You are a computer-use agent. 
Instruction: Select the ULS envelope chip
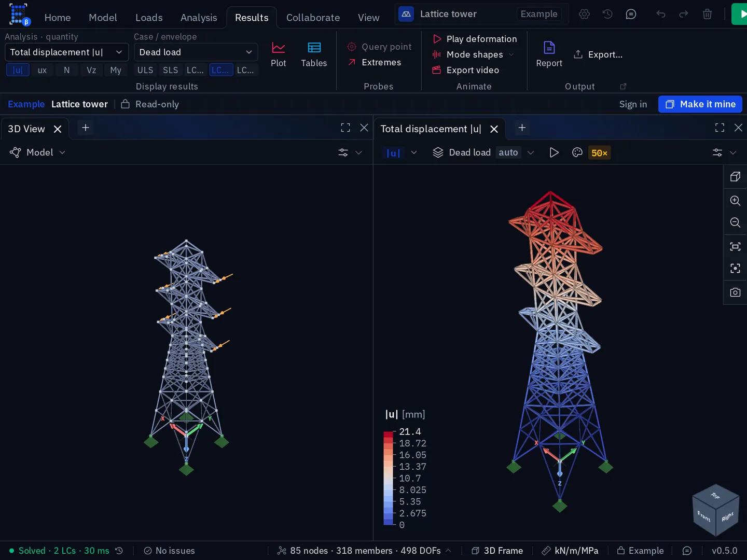(x=145, y=70)
